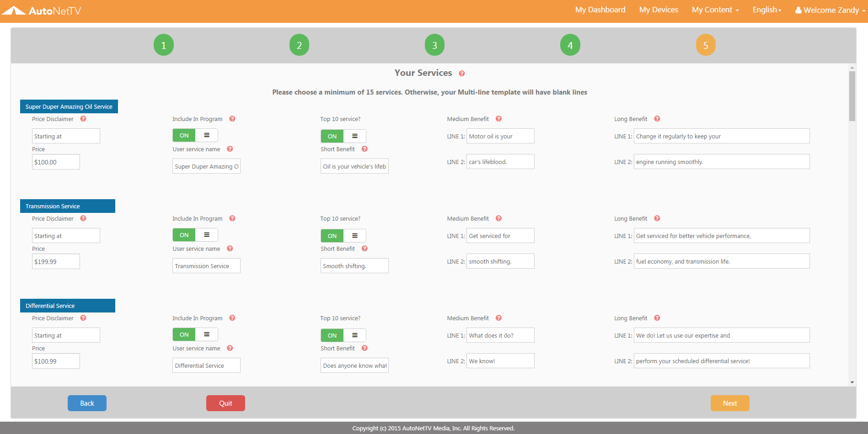Click User service name help icon for Differential Service
868x434 pixels.
tap(230, 348)
